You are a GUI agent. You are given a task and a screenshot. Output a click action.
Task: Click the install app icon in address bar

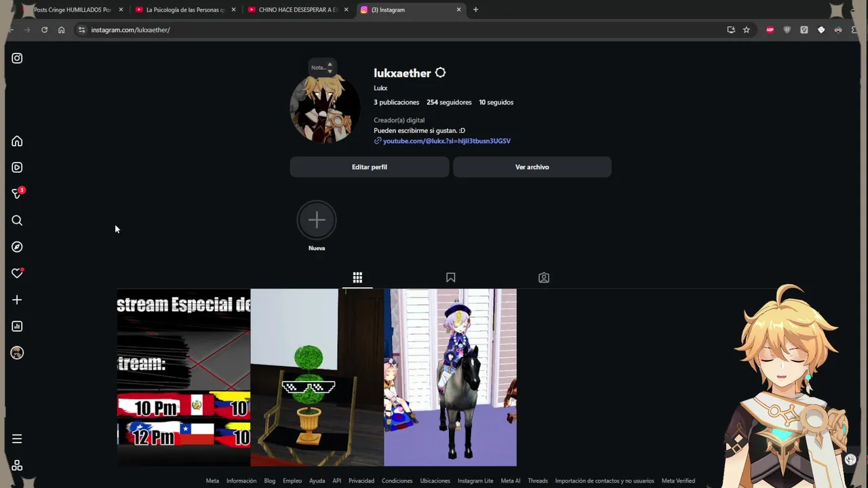(731, 30)
